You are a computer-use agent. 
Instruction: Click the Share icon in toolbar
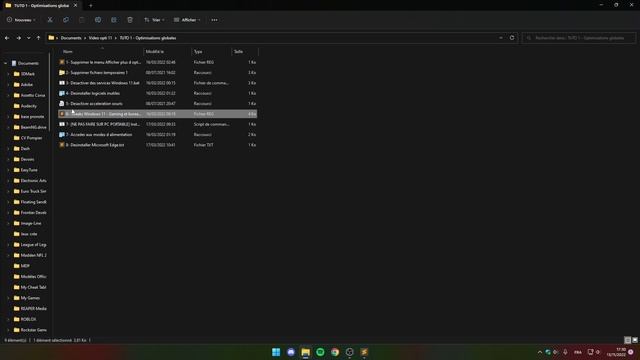click(114, 20)
